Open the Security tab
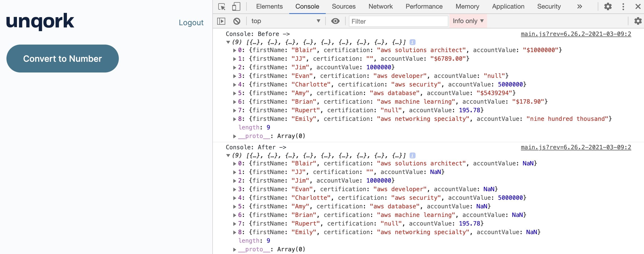Image resolution: width=644 pixels, height=254 pixels. (x=549, y=6)
